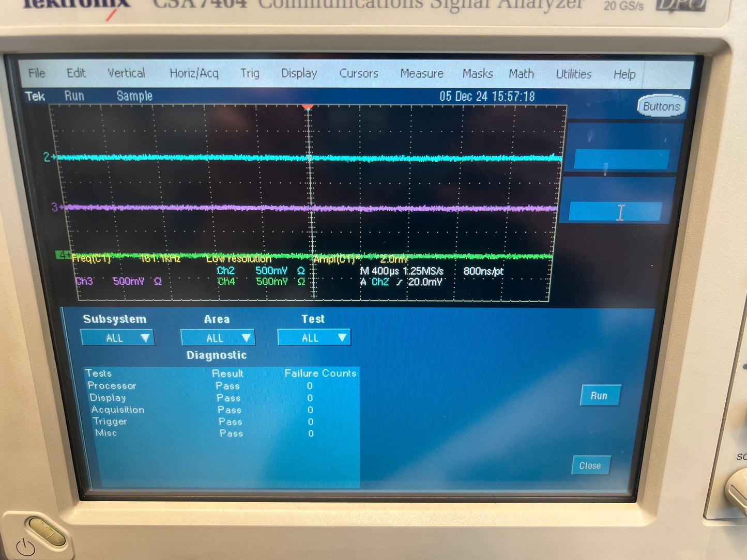
Task: Expand the Test ALL dropdown
Action: point(314,338)
